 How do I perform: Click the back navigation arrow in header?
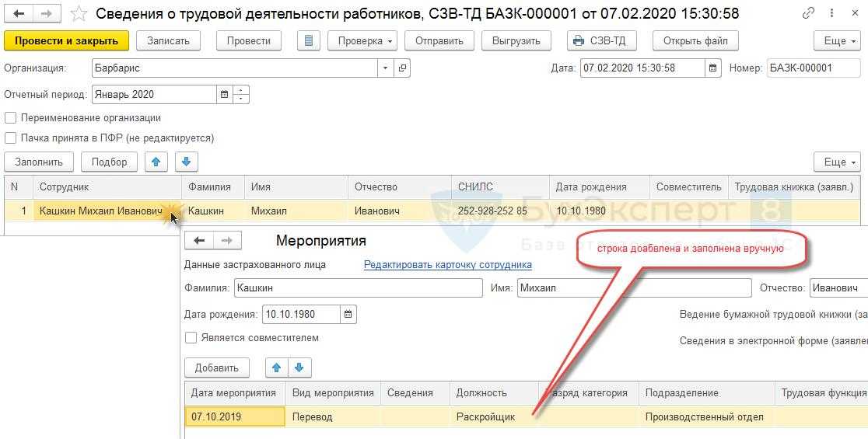tap(19, 14)
